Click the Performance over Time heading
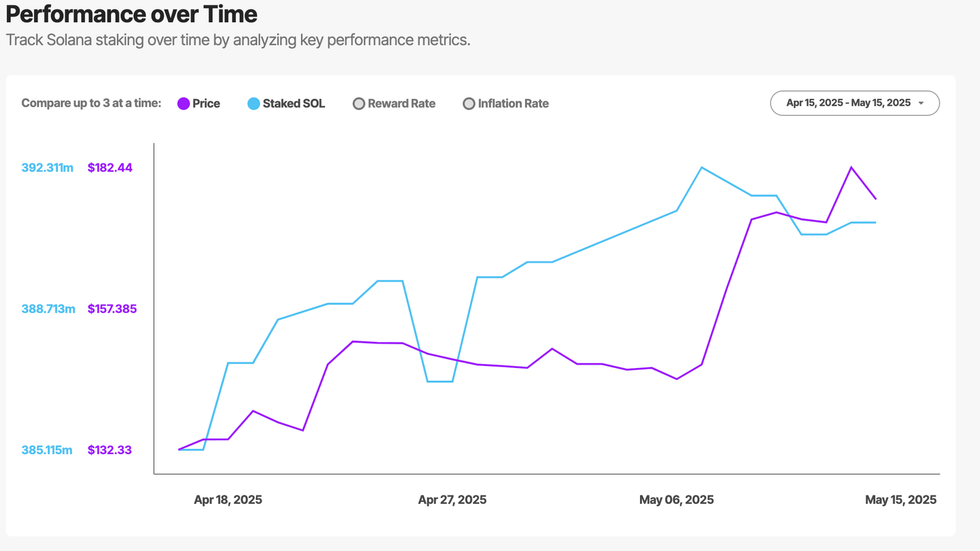The height and width of the screenshot is (551, 980). click(x=131, y=14)
